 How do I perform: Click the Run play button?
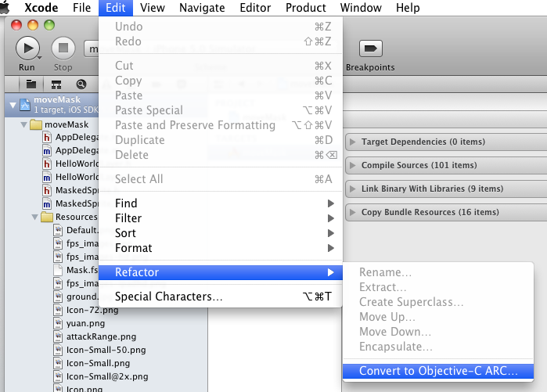(x=27, y=49)
